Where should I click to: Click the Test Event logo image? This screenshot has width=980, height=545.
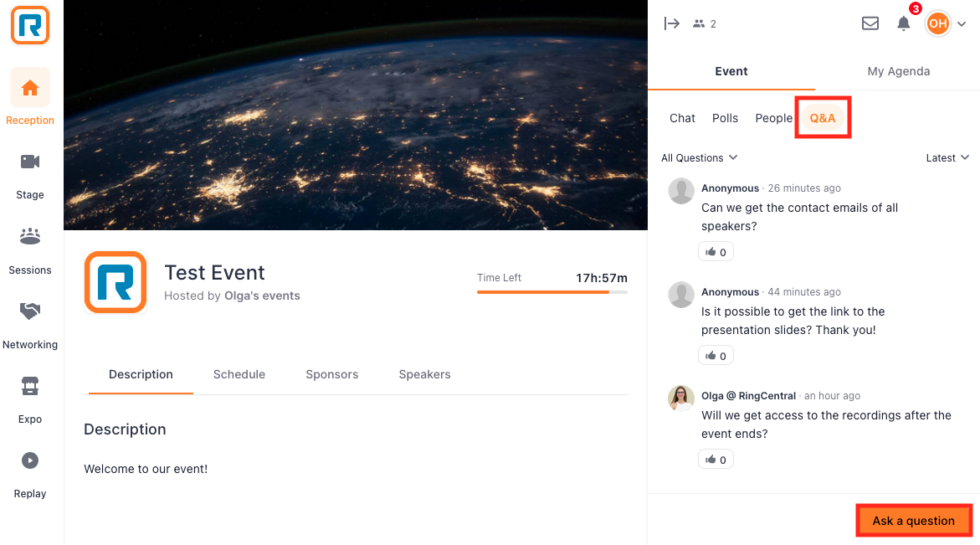[x=115, y=282]
